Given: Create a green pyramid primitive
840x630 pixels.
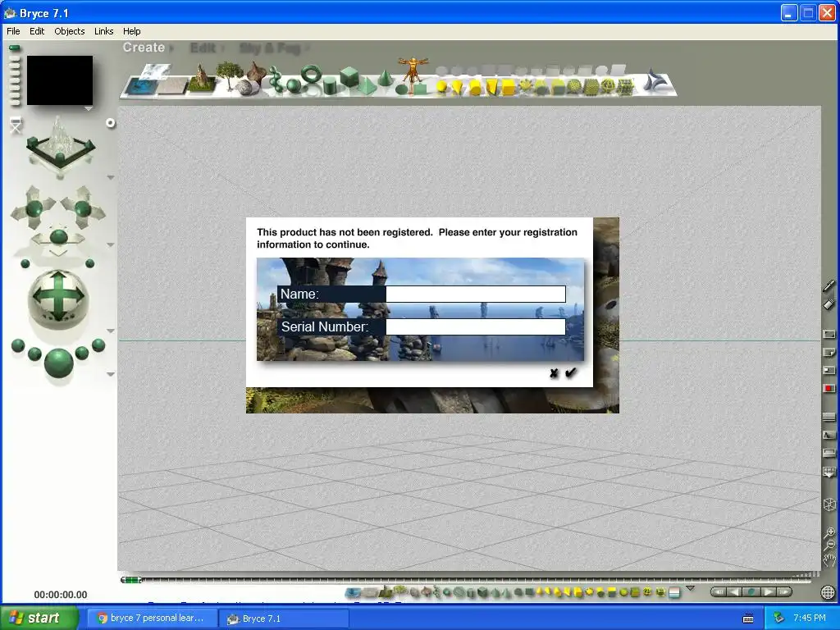Looking at the screenshot, I should (367, 85).
